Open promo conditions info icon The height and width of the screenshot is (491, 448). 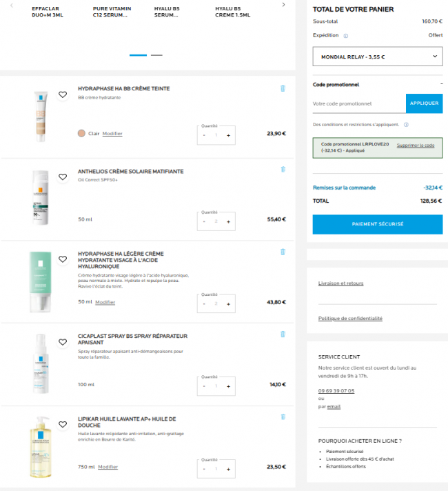pos(406,125)
